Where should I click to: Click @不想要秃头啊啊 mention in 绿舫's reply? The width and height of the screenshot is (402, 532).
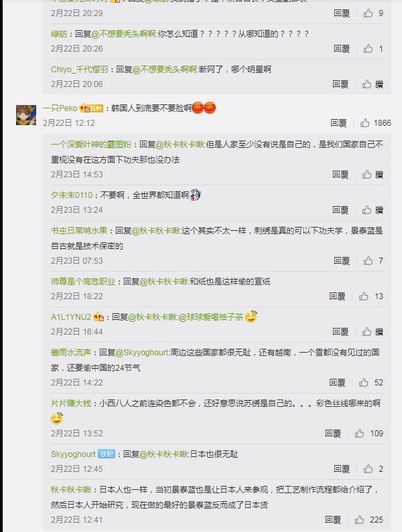pyautogui.click(x=124, y=34)
